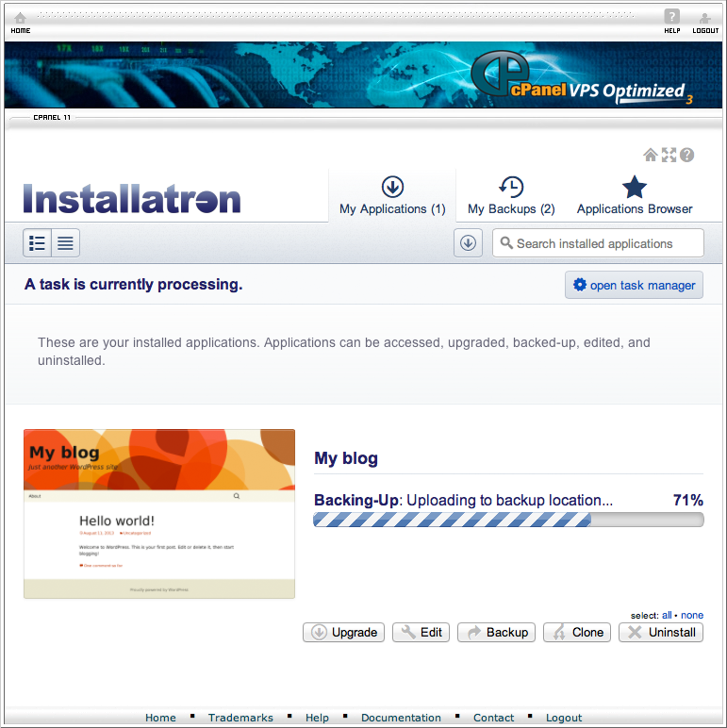Viewport: 727px width, 728px height.
Task: Click the Installatron logo
Action: (132, 199)
